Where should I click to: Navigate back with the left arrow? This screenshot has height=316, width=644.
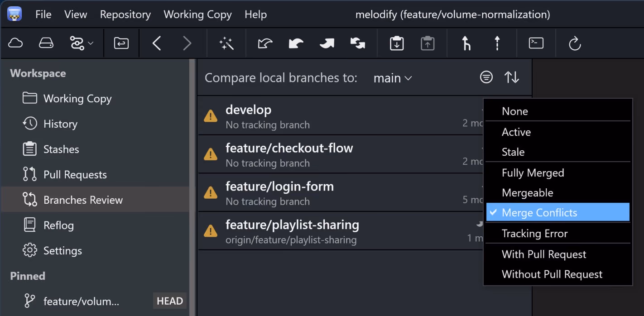point(157,43)
